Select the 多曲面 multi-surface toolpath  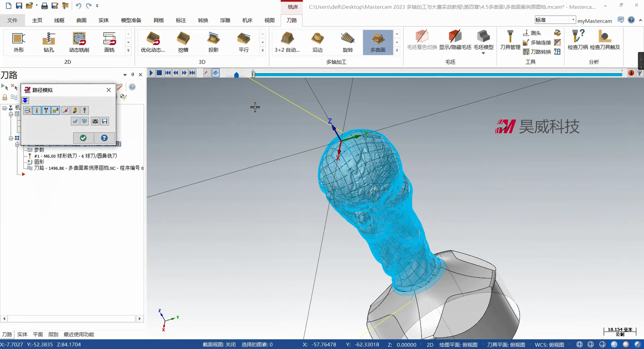377,42
